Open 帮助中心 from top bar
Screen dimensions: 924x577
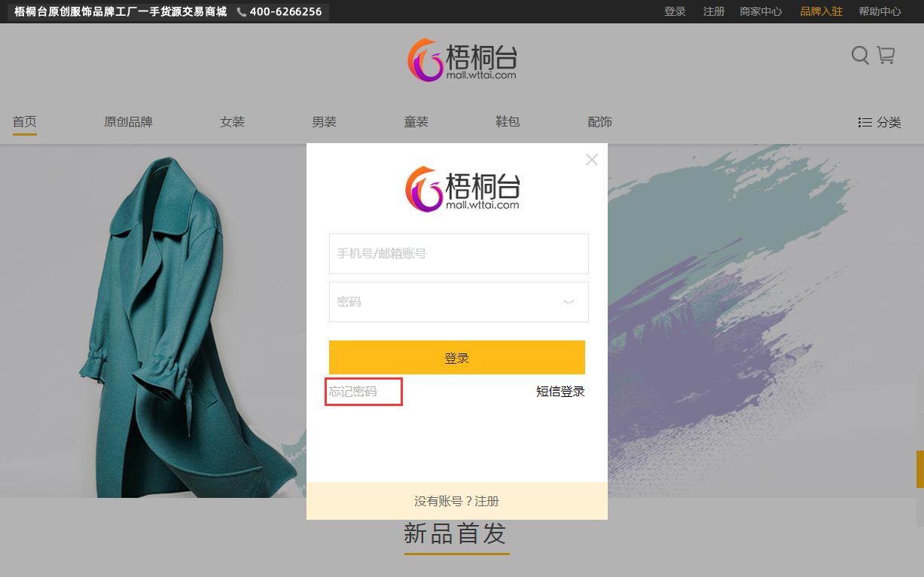click(x=880, y=12)
